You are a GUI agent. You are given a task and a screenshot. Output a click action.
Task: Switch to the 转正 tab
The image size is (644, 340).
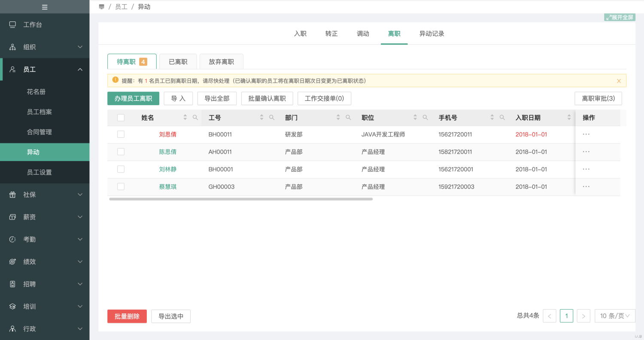(331, 33)
